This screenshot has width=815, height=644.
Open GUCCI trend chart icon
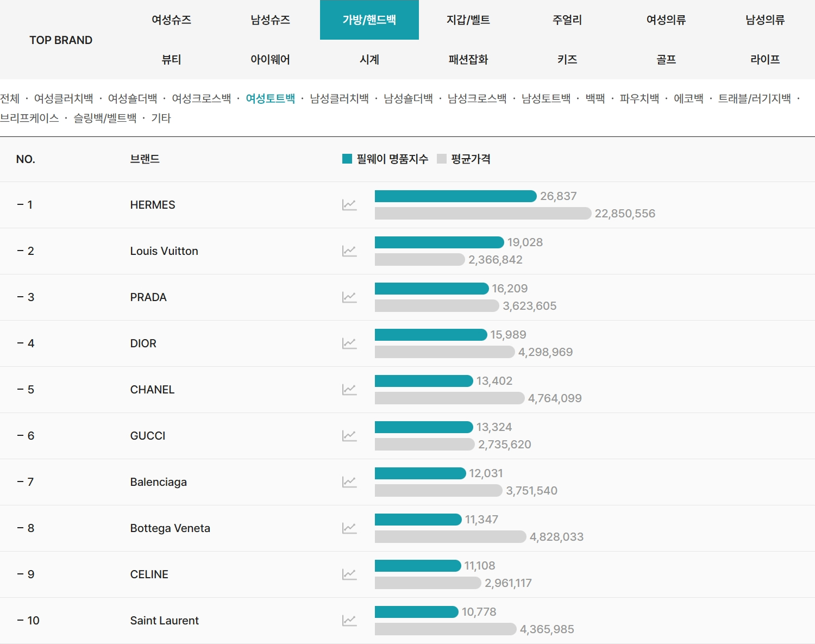point(349,436)
